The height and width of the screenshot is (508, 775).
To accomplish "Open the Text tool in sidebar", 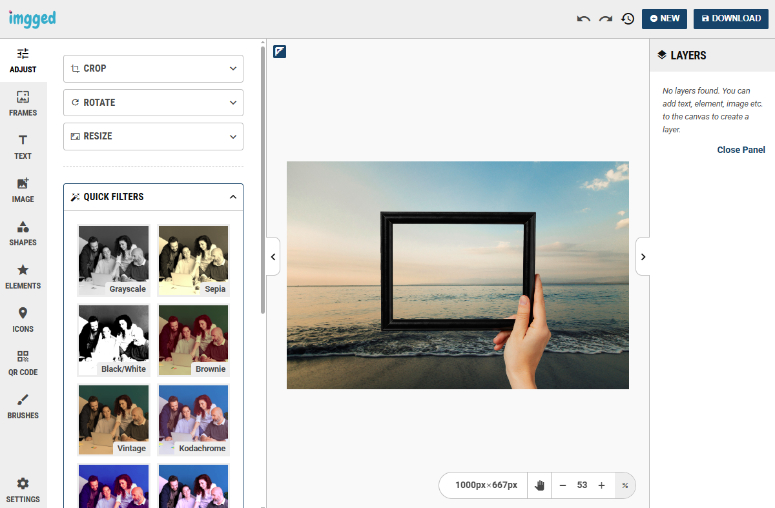I will pyautogui.click(x=23, y=147).
